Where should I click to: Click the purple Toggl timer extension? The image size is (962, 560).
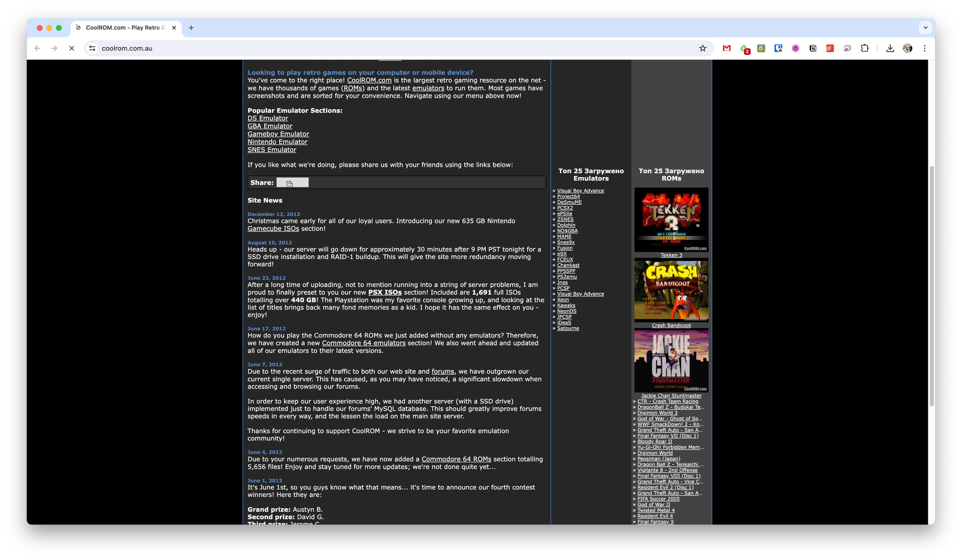795,48
